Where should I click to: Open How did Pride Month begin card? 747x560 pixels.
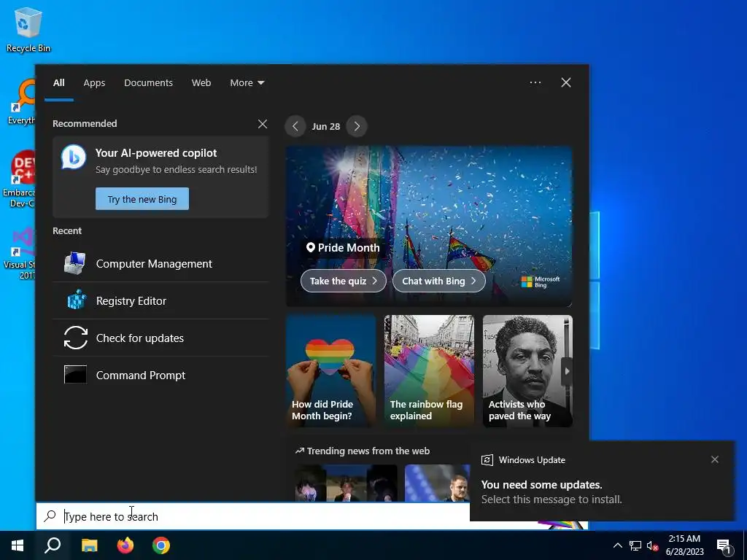coord(330,371)
